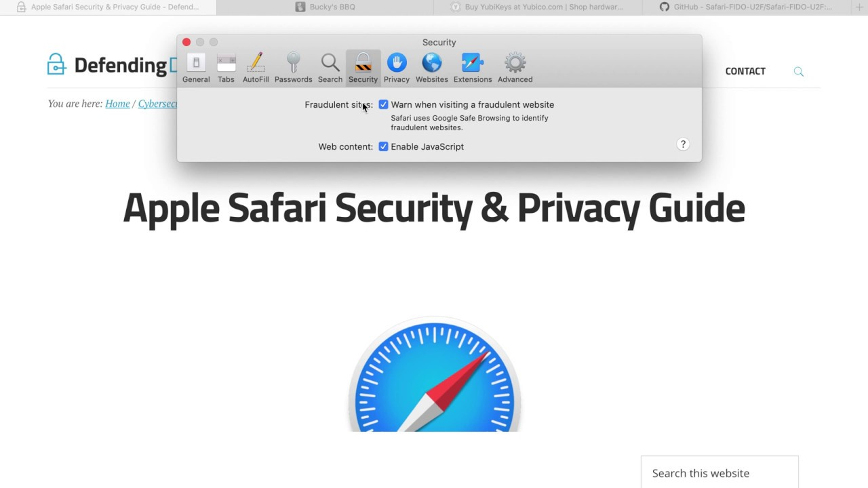Select the Security preferences pane
The height and width of the screenshot is (488, 868).
click(363, 68)
